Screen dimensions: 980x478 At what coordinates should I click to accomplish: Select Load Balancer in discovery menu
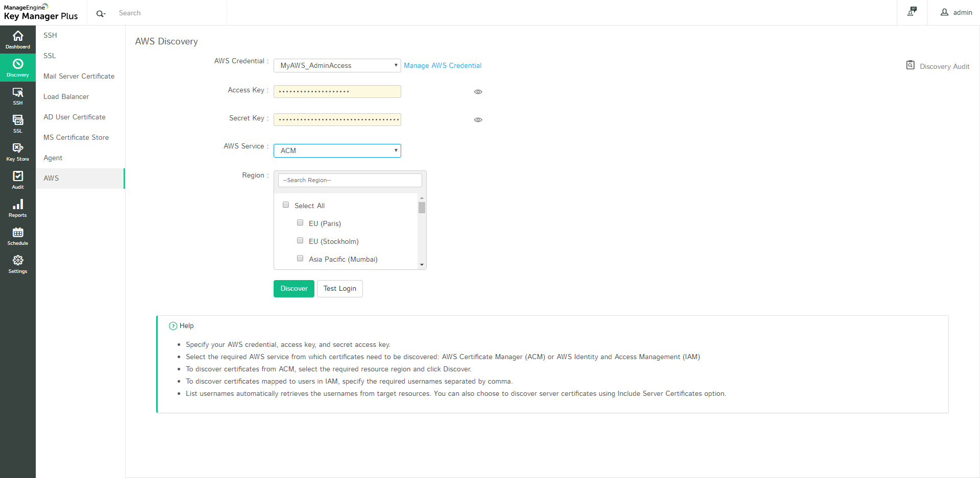click(x=66, y=96)
